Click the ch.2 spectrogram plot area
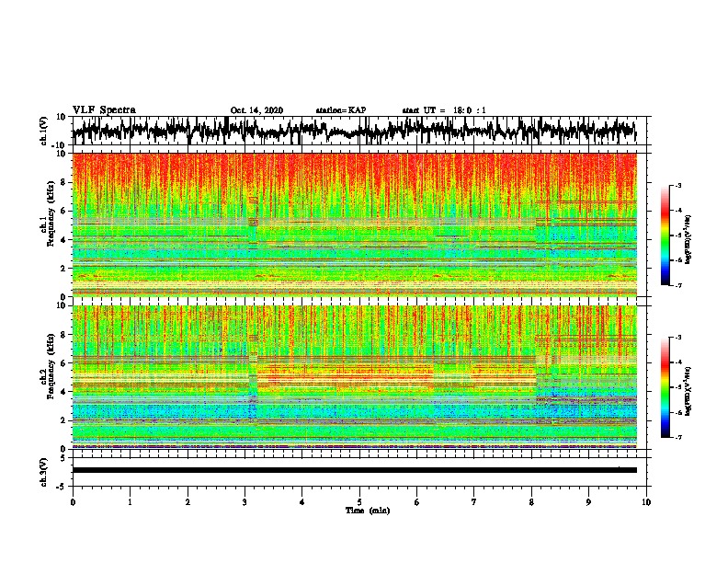The width and height of the screenshot is (728, 563). tap(355, 377)
